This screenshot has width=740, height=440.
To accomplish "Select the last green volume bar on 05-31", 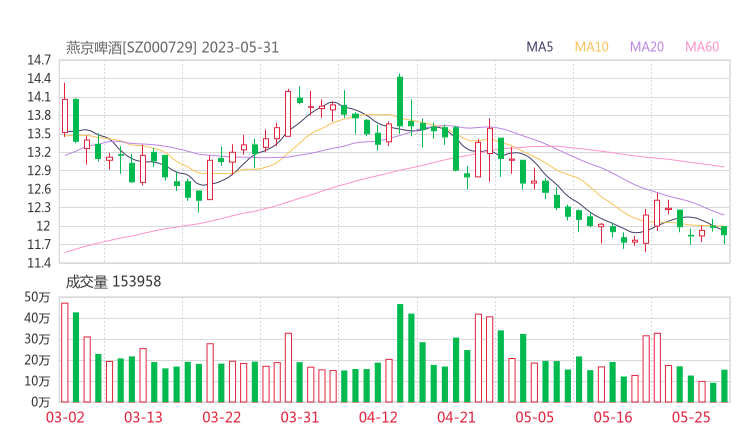I will 724,386.
